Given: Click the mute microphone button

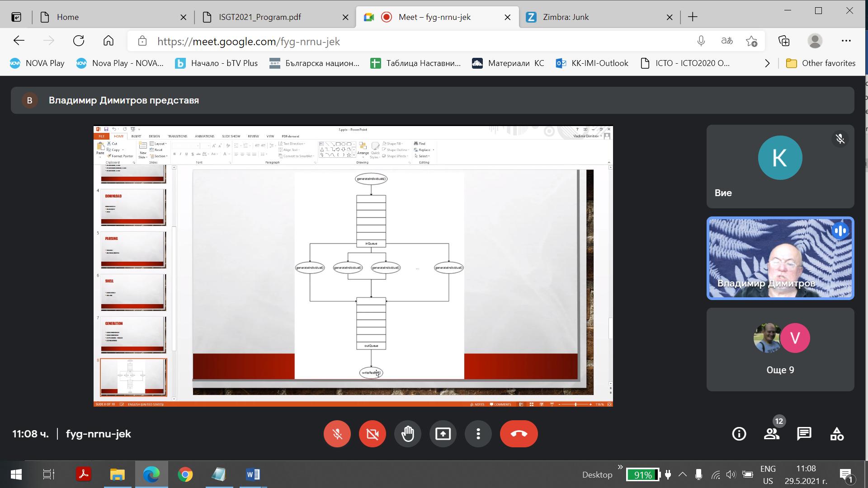Looking at the screenshot, I should pyautogui.click(x=337, y=433).
